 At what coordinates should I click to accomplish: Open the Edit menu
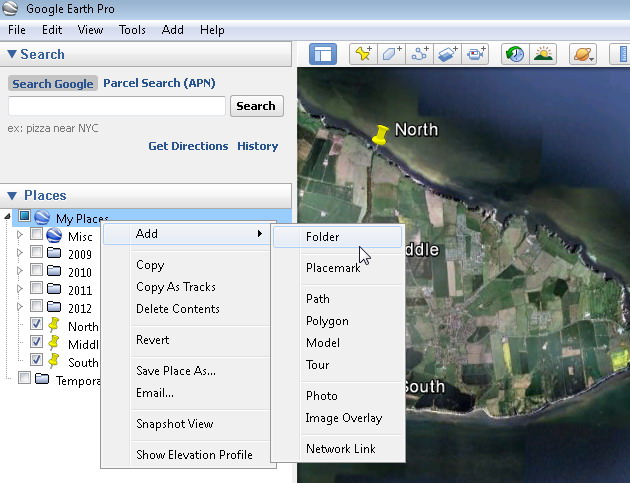[52, 30]
